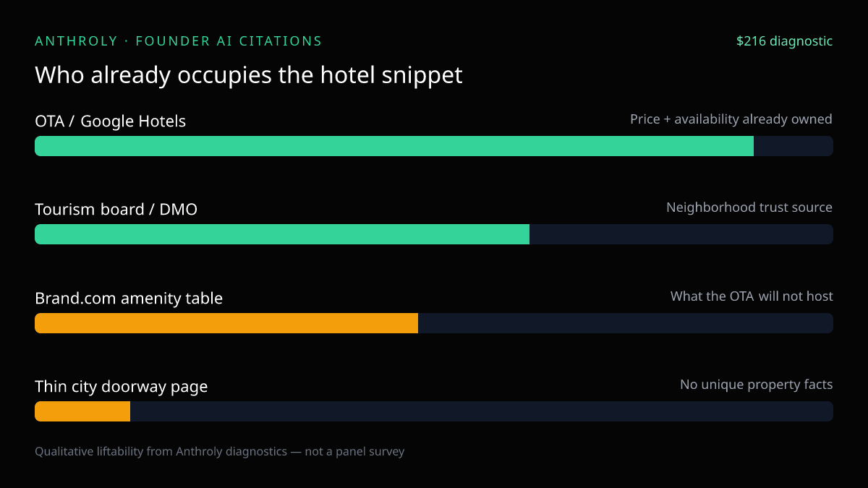Click the 'Neighborhood trust source' note
The image size is (868, 488).
(x=749, y=207)
